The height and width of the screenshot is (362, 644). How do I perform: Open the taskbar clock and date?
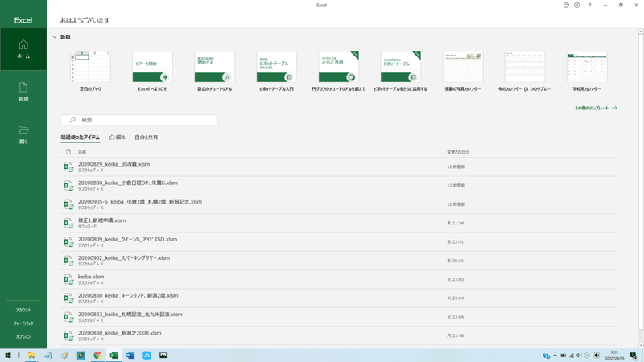(x=614, y=356)
